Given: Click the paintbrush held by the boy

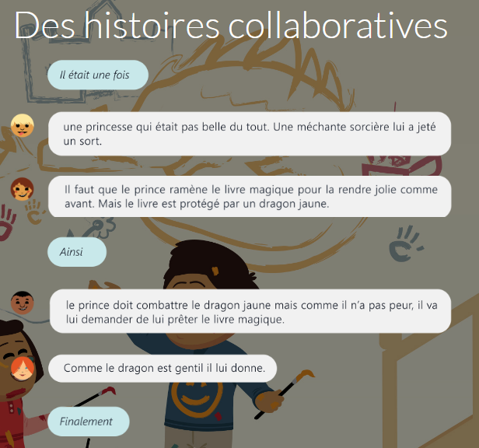Looking at the screenshot, I should [284, 394].
